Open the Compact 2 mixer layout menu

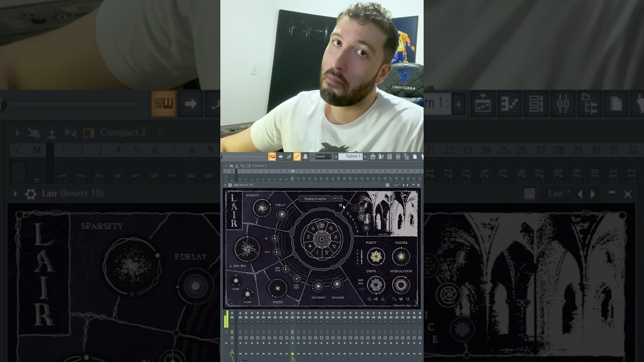click(x=259, y=165)
